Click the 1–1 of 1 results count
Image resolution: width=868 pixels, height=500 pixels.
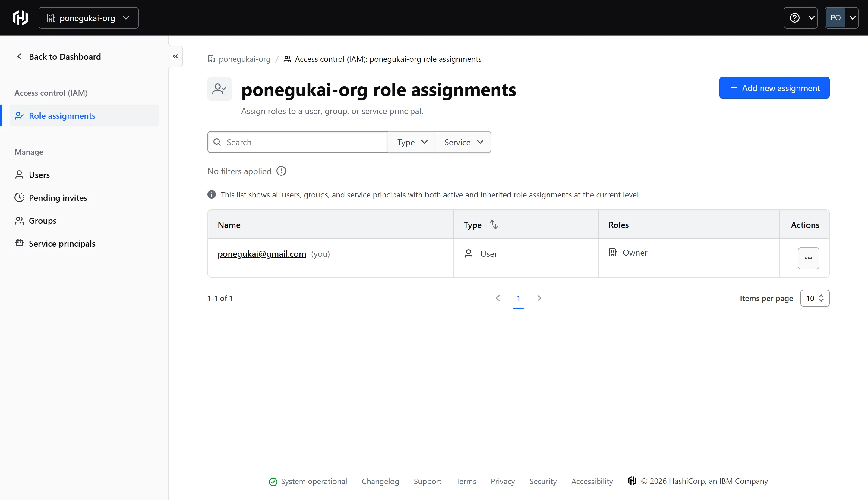220,298
